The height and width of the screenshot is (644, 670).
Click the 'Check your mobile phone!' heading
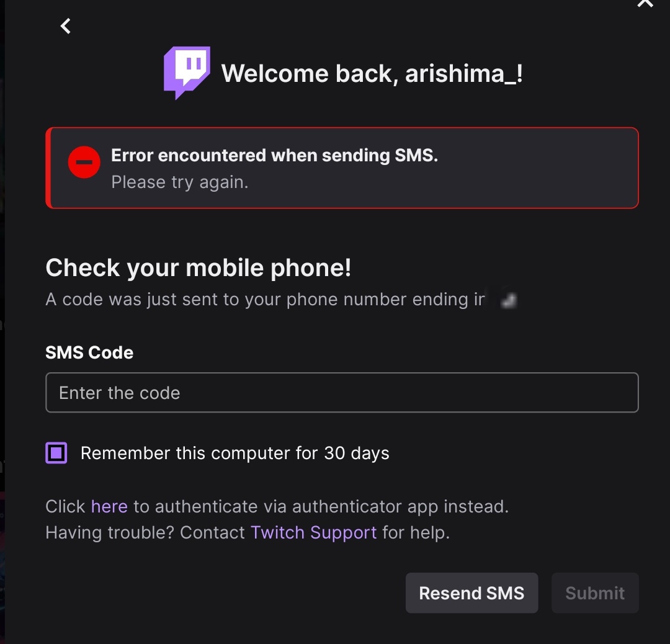pos(199,268)
